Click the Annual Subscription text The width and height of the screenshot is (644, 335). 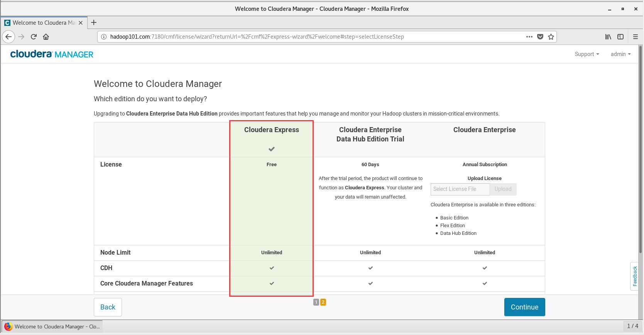(x=485, y=165)
